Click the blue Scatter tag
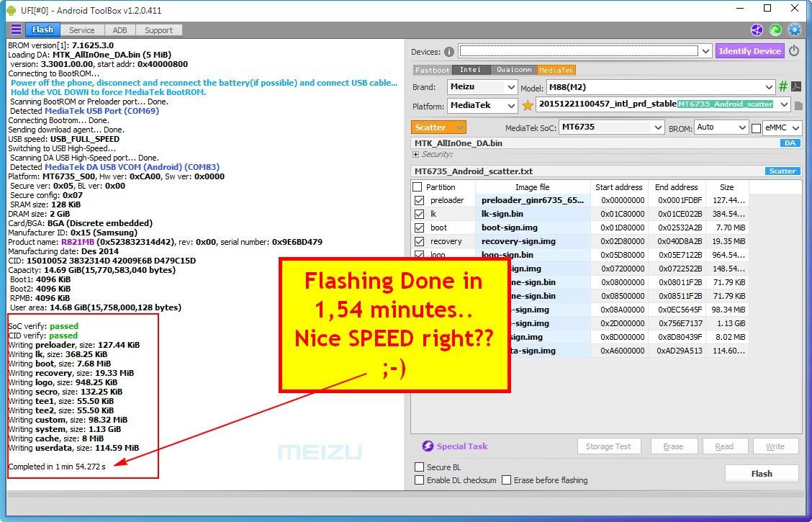This screenshot has height=522, width=812. pyautogui.click(x=782, y=171)
